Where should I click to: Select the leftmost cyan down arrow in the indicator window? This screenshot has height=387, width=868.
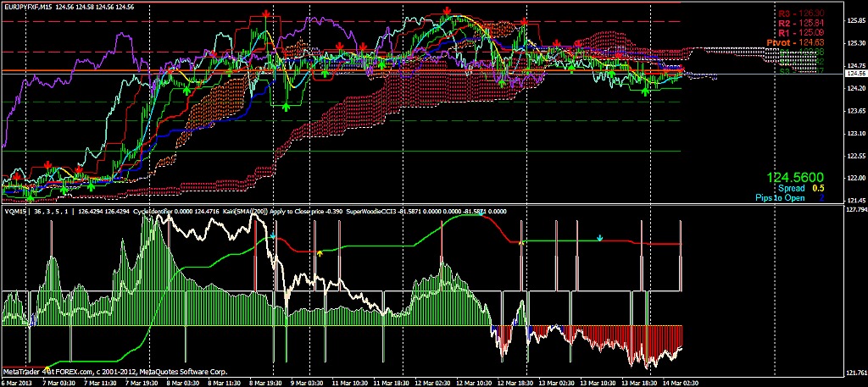point(273,236)
